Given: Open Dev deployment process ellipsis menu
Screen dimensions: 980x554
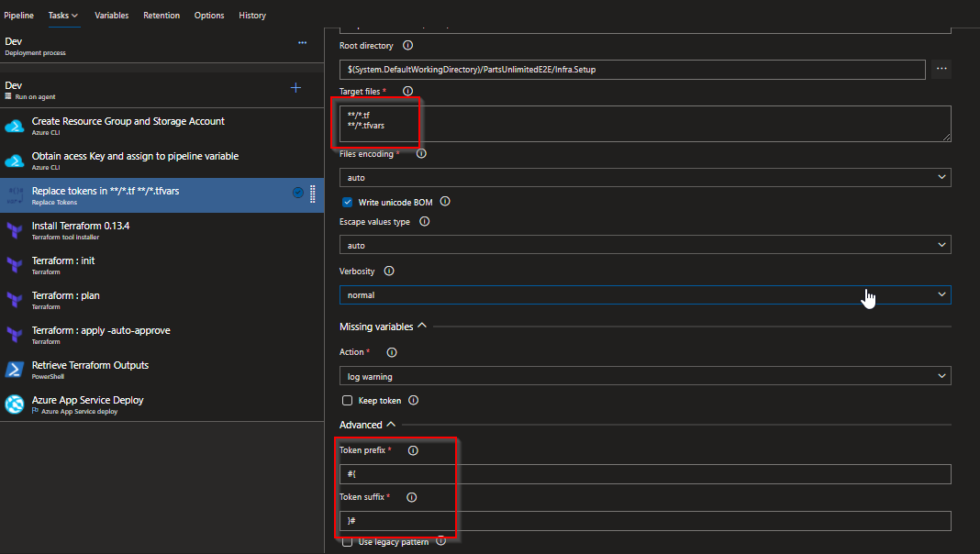Looking at the screenshot, I should point(303,42).
